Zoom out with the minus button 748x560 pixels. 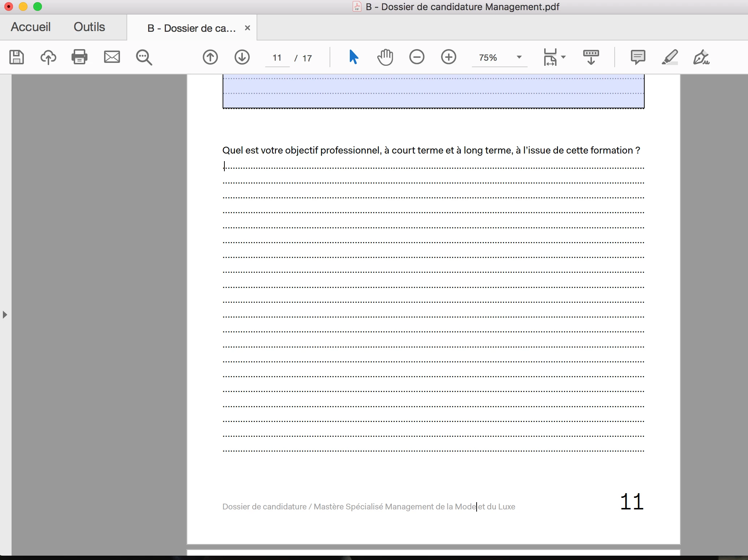point(417,57)
